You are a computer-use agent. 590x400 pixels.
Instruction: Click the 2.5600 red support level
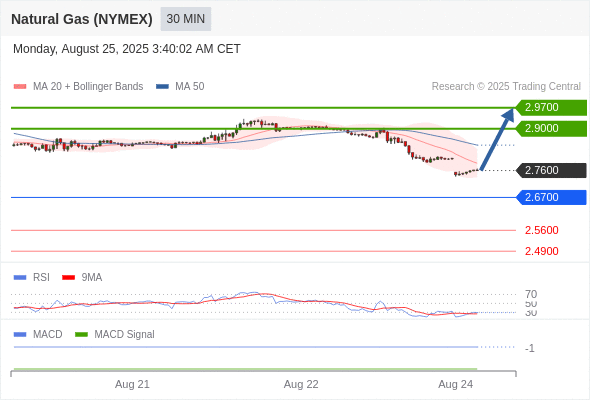click(x=541, y=230)
